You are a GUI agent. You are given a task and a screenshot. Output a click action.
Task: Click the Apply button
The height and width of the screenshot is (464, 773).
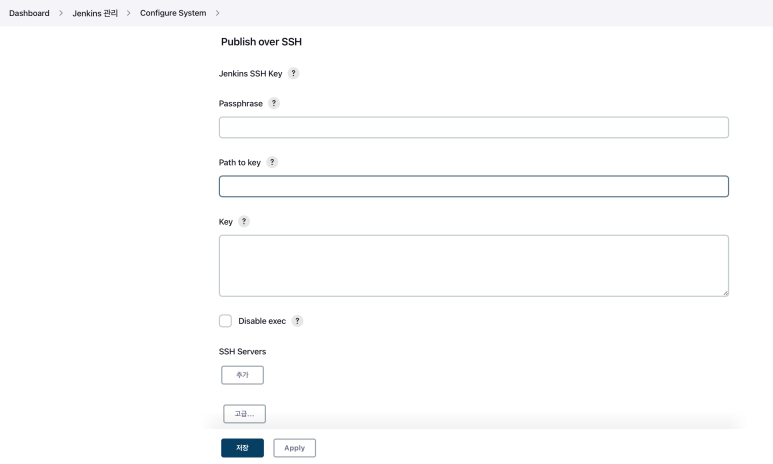point(294,448)
